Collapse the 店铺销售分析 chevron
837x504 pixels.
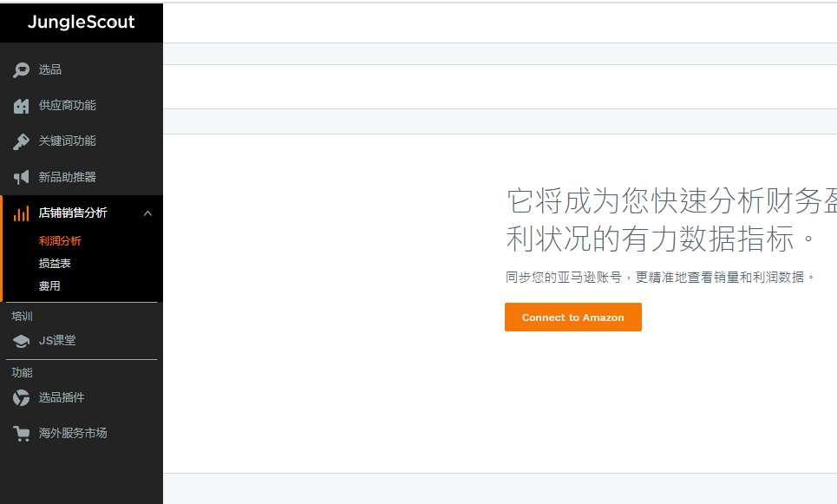click(x=147, y=213)
